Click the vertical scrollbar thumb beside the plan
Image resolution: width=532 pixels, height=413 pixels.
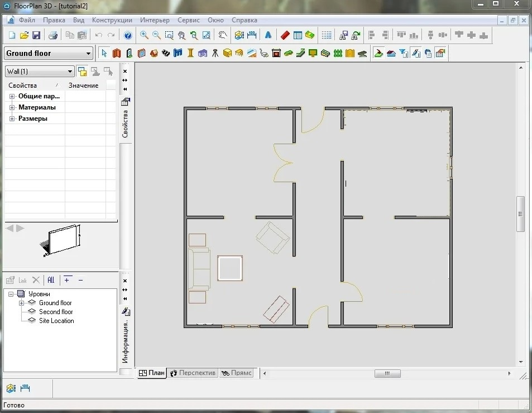[x=520, y=214]
